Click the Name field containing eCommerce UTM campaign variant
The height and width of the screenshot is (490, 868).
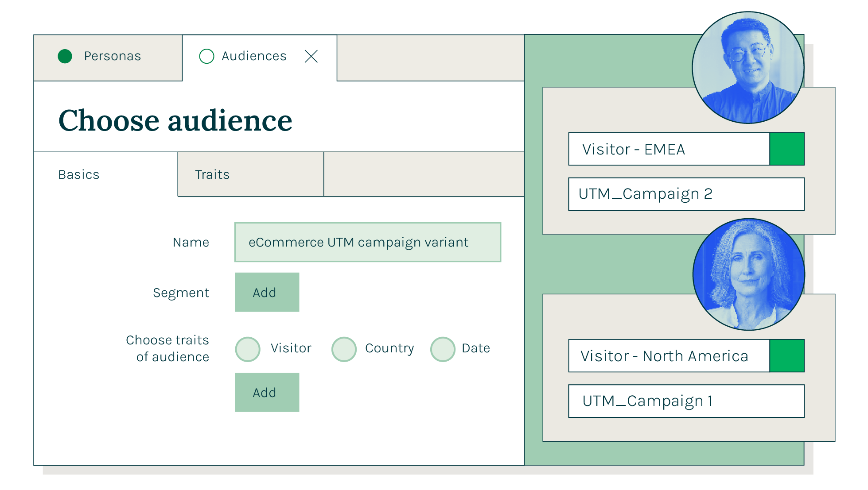point(367,242)
